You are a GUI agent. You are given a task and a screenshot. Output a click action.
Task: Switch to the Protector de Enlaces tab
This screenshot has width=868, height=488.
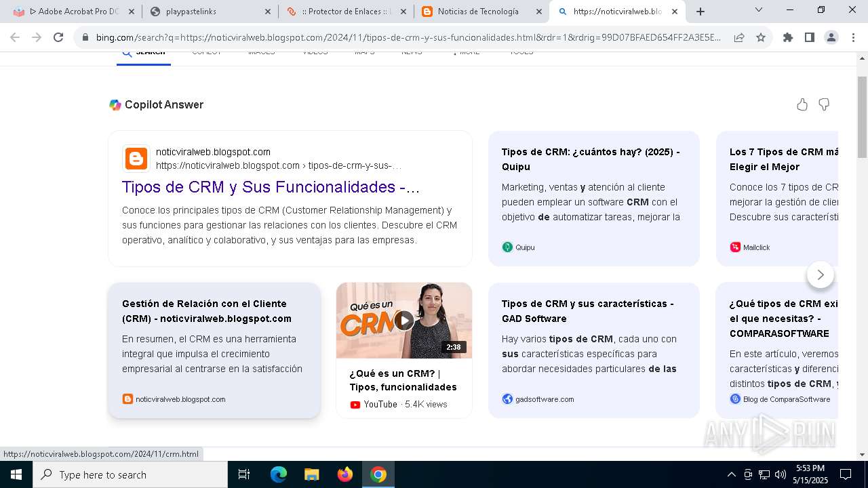coord(346,12)
